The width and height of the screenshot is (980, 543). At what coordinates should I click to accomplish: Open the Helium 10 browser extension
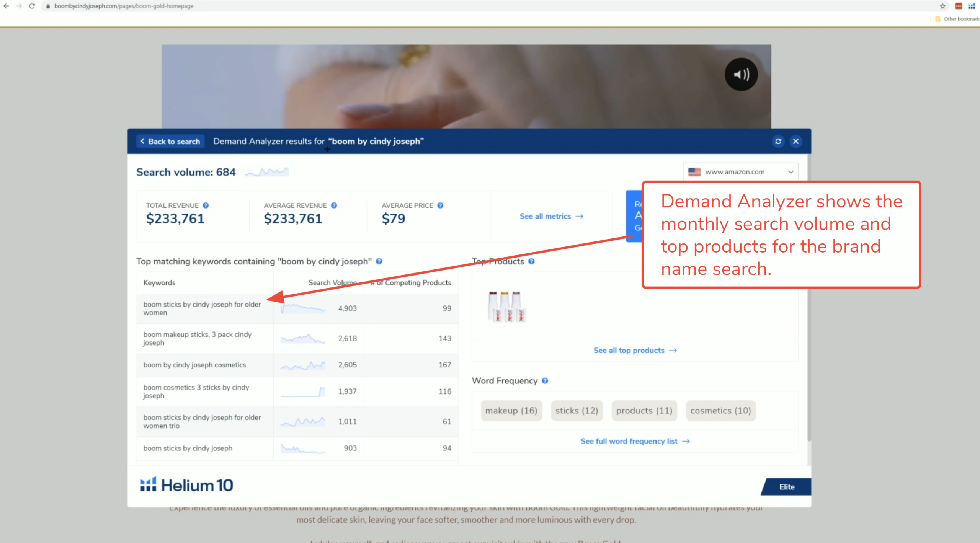971,6
